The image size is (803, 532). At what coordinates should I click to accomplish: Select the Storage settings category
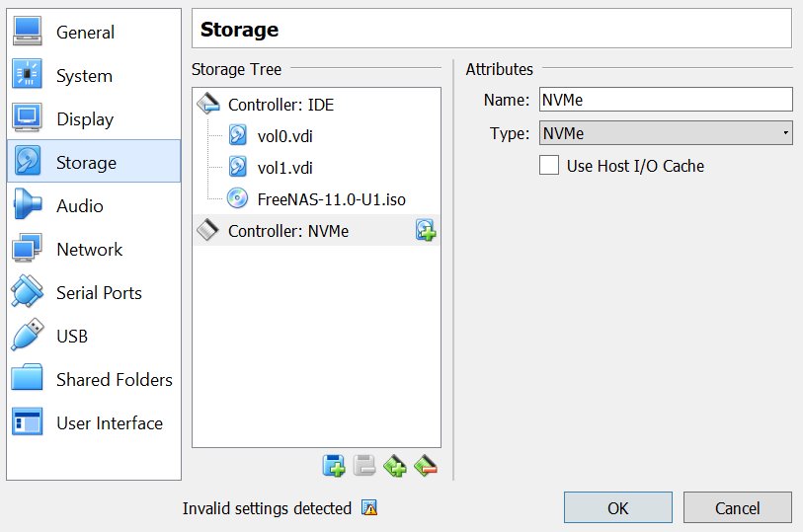click(94, 161)
